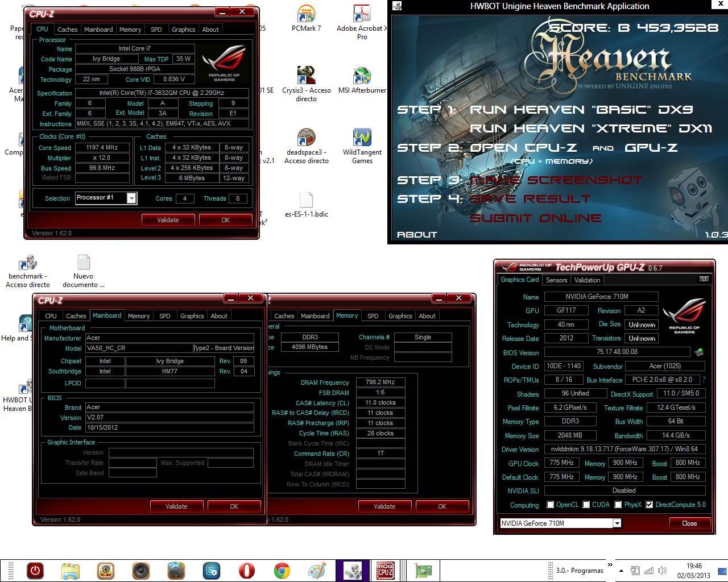Click Validate in the CPU tab window
The image size is (728, 582).
click(168, 220)
